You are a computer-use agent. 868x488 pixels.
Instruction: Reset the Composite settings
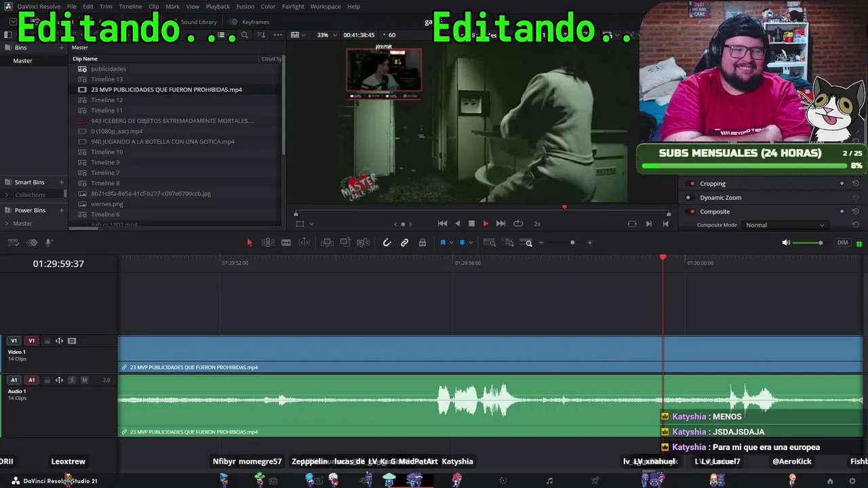point(856,211)
